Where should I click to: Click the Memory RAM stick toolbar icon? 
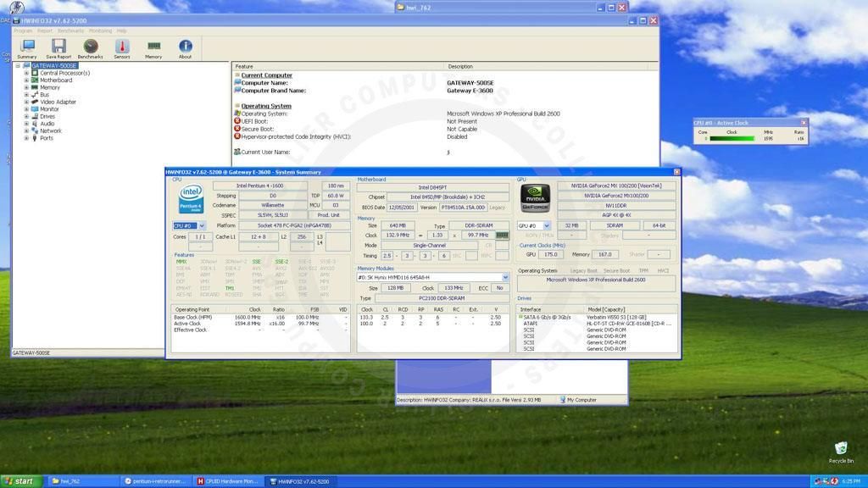tap(153, 47)
